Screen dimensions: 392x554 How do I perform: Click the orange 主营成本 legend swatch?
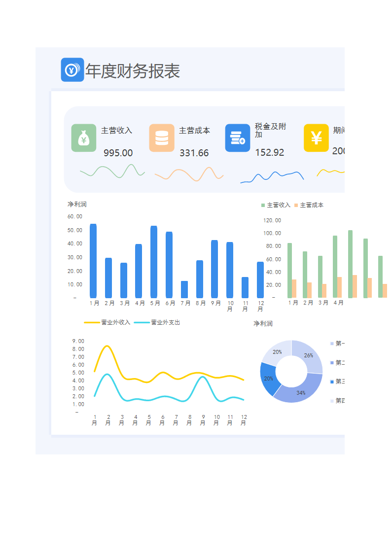(x=296, y=205)
